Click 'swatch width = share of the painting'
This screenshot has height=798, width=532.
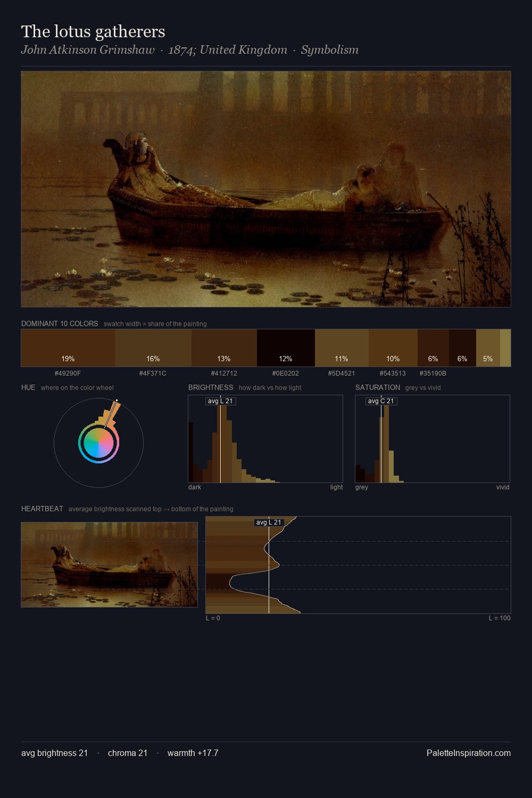pyautogui.click(x=155, y=324)
